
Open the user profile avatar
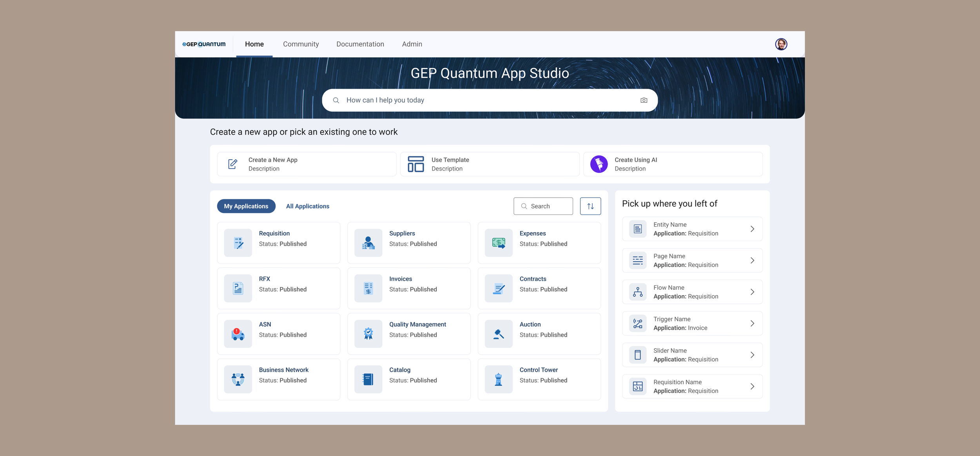coord(781,44)
